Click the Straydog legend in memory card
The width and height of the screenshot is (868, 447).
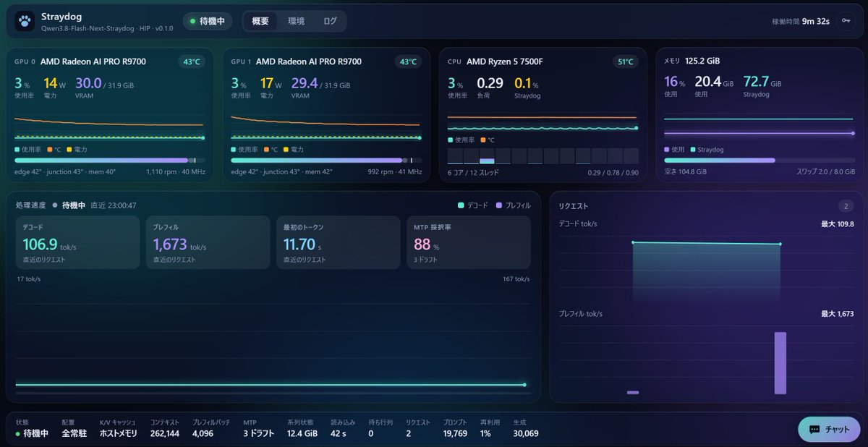[708, 150]
